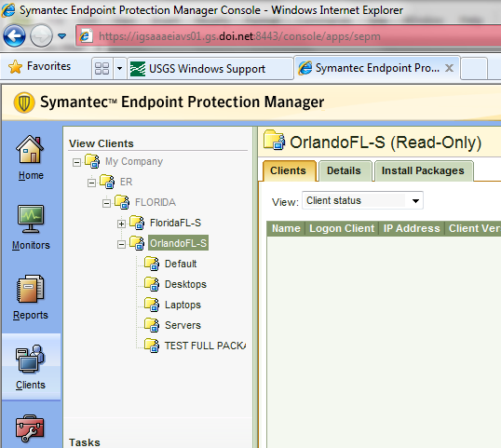Switch to USGS Windows Support tab
This screenshot has height=448, width=501.
(210, 68)
